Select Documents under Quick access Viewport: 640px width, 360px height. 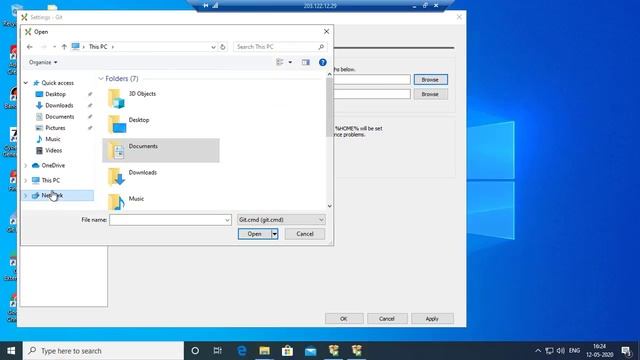click(x=60, y=117)
